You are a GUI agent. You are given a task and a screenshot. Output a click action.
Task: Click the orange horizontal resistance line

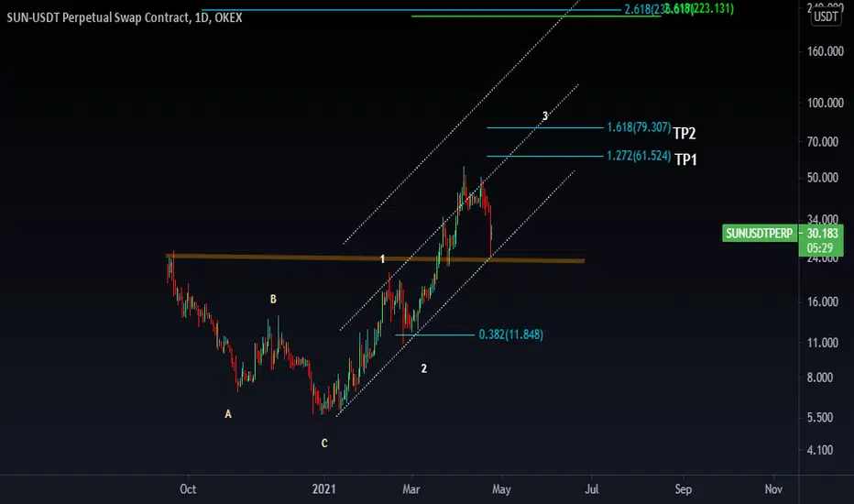375,257
